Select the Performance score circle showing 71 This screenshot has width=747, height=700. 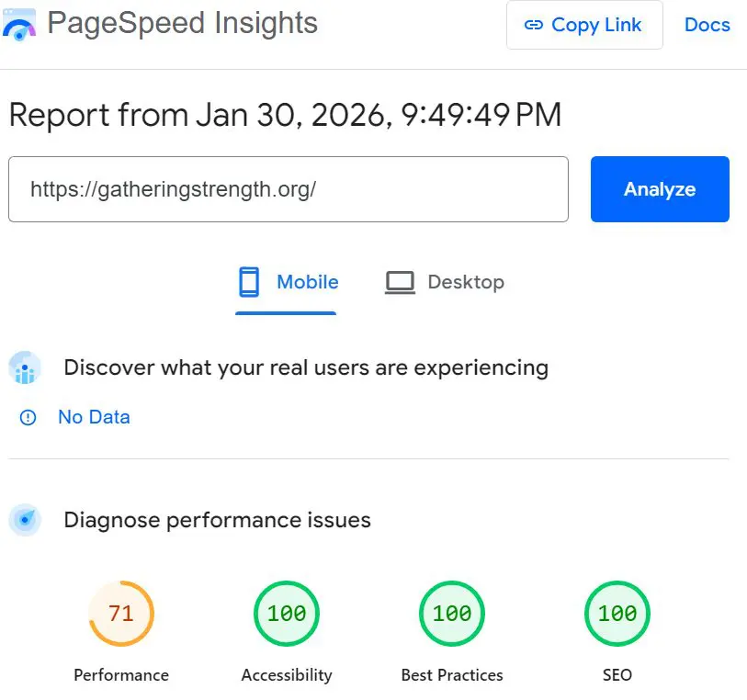click(121, 614)
